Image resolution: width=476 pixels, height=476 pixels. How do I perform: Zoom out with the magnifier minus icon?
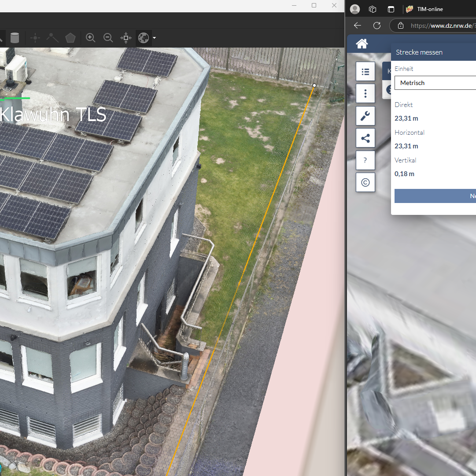pos(108,38)
